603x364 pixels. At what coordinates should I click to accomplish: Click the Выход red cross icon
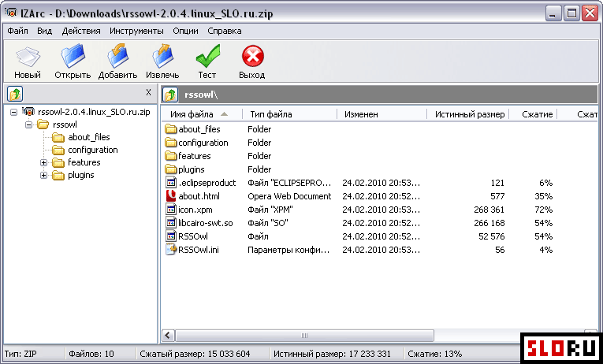click(253, 57)
